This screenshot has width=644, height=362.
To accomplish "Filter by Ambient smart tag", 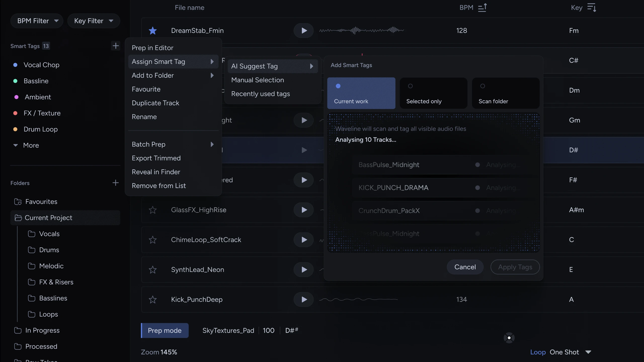I will pos(32,97).
